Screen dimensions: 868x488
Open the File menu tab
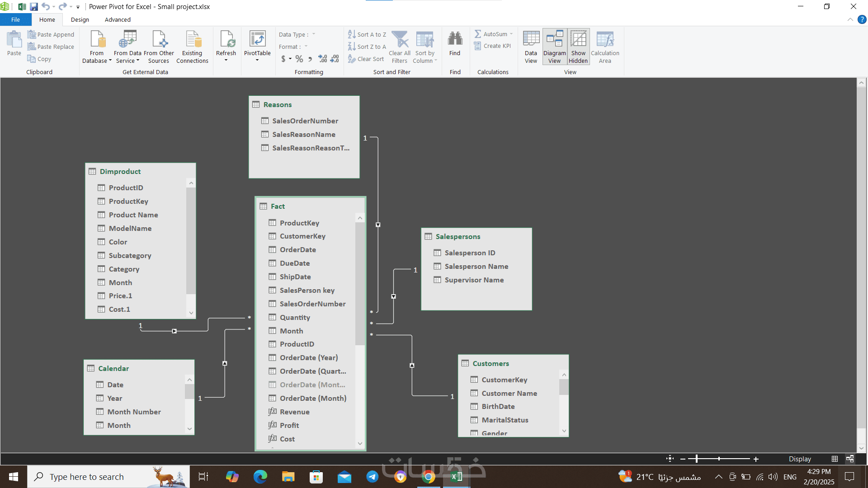(x=15, y=19)
